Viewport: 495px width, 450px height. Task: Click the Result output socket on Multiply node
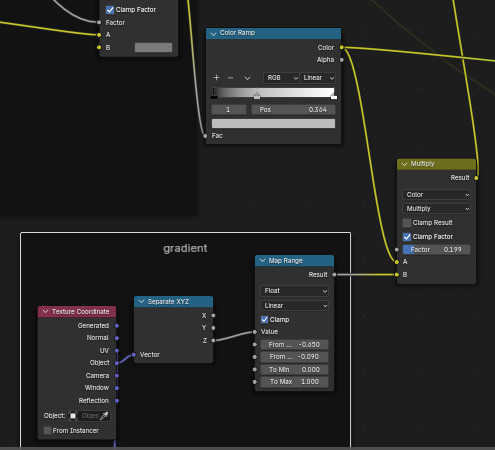click(x=476, y=178)
